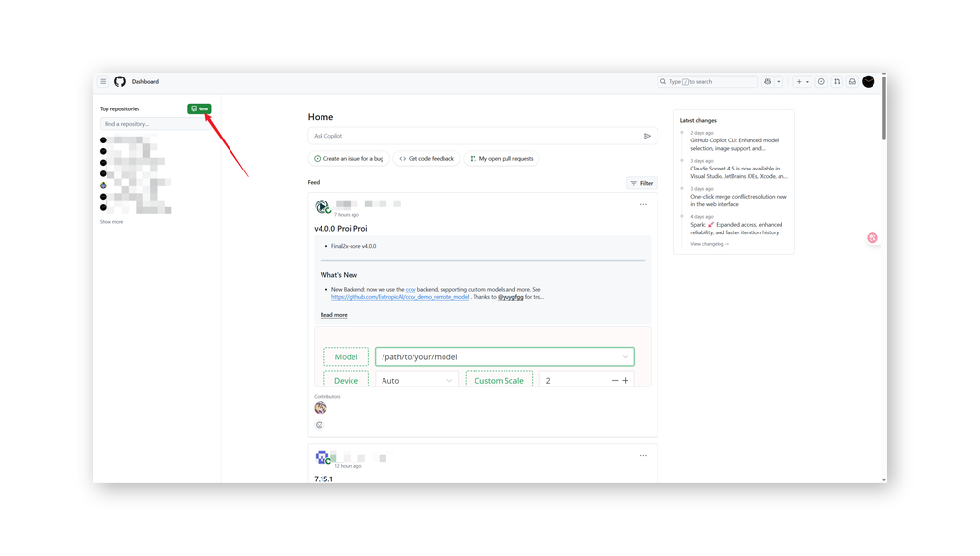
Task: Open 'GitHub Copilot CLI: Enhanced model selection' changelog entry
Action: pyautogui.click(x=735, y=144)
